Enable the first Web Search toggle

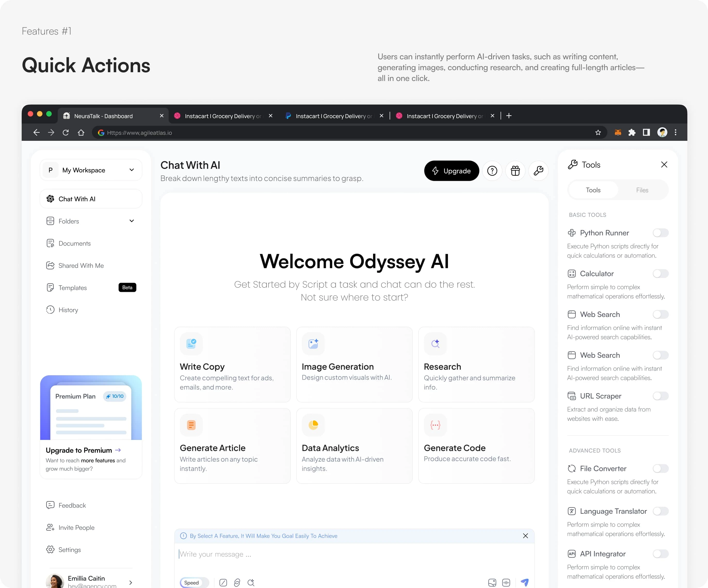tap(661, 314)
